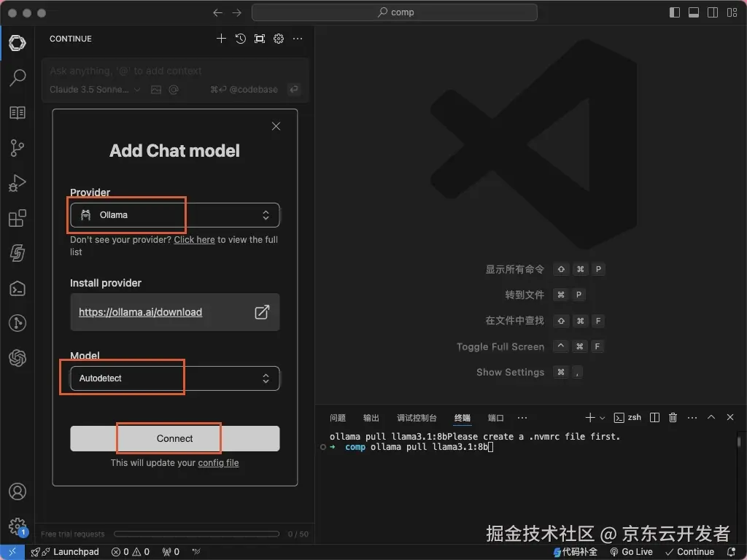747x560 pixels.
Task: Click the image attach icon in chat input
Action: (156, 90)
